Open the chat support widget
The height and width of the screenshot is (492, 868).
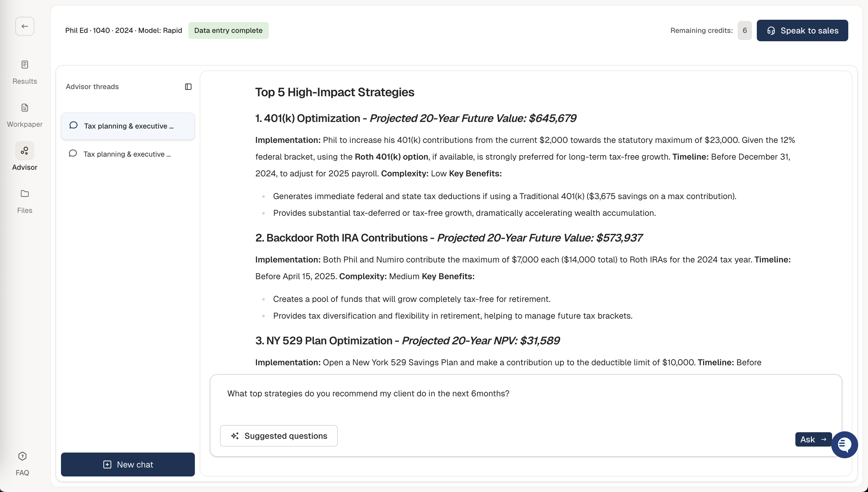(844, 445)
